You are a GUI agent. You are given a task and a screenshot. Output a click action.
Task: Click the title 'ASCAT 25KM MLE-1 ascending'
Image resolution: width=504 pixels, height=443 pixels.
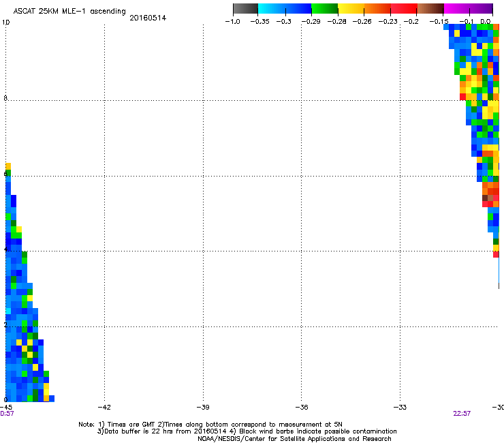(x=69, y=12)
